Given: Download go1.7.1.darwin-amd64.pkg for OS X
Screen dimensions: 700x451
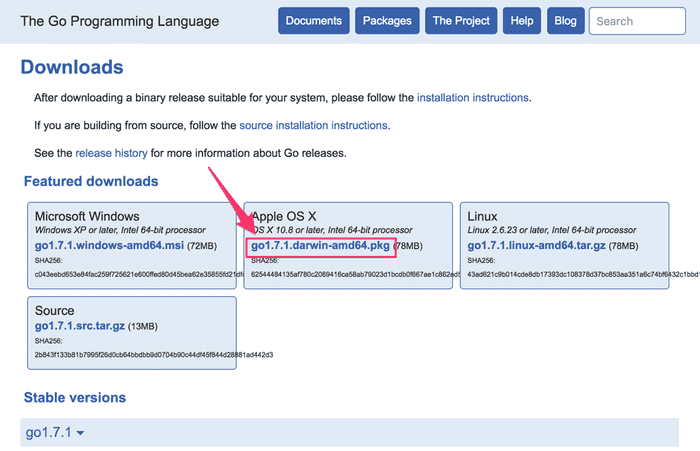Looking at the screenshot, I should 320,245.
